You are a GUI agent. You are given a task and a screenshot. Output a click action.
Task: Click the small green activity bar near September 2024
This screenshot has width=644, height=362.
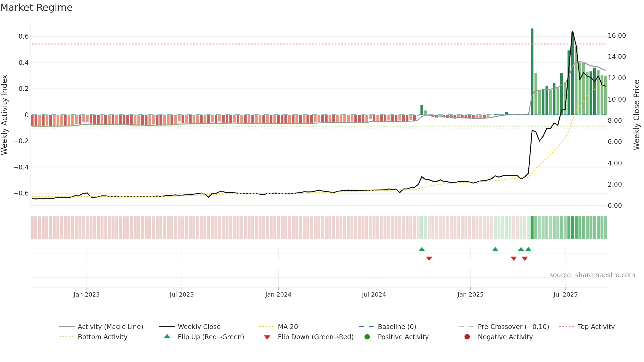click(x=422, y=110)
